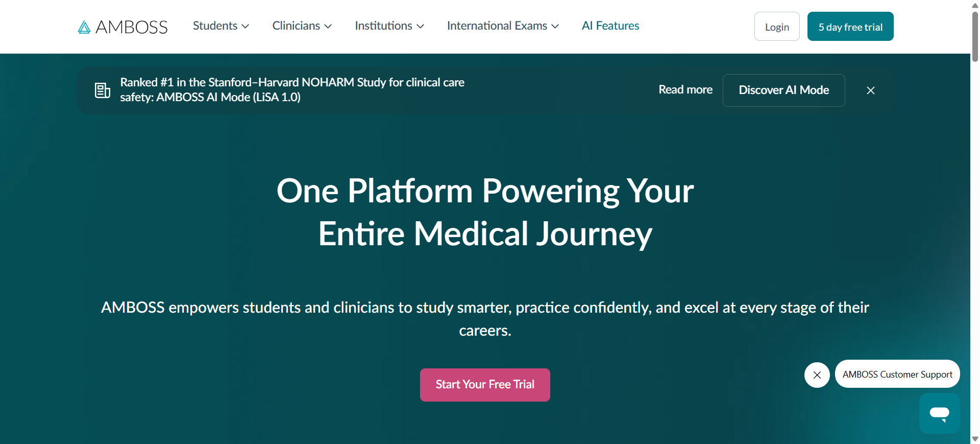The width and height of the screenshot is (980, 444).
Task: Expand the Students dropdown menu
Action: click(x=221, y=26)
